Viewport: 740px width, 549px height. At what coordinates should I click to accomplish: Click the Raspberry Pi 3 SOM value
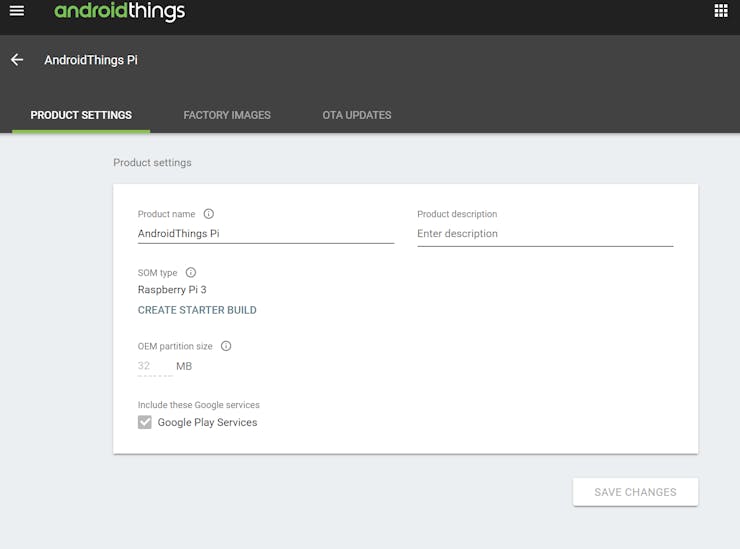pyautogui.click(x=172, y=290)
